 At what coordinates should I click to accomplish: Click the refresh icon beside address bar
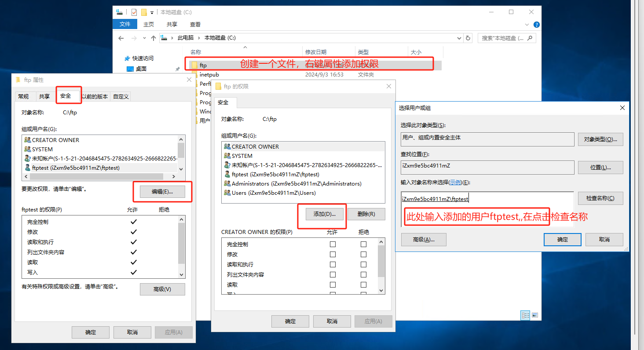point(468,38)
